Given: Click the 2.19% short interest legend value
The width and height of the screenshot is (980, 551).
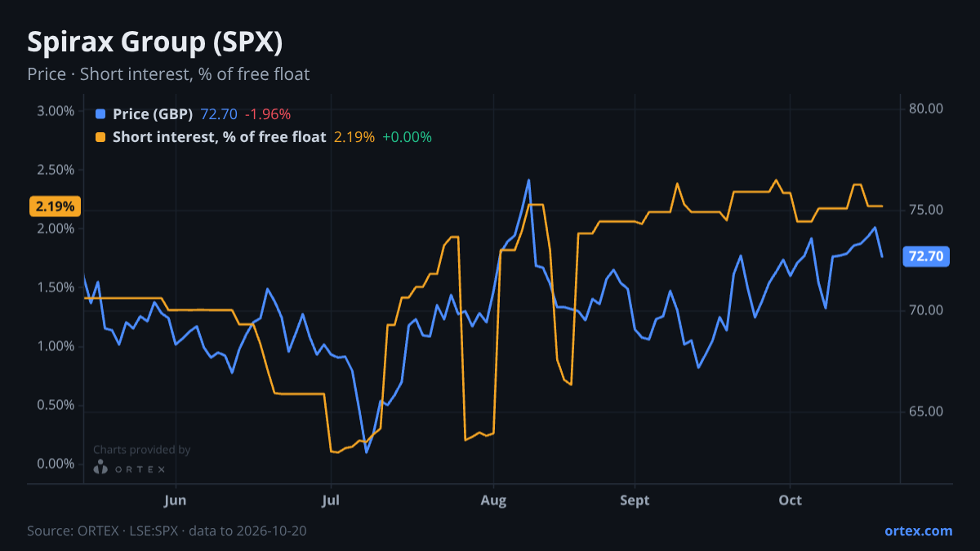Looking at the screenshot, I should point(354,137).
